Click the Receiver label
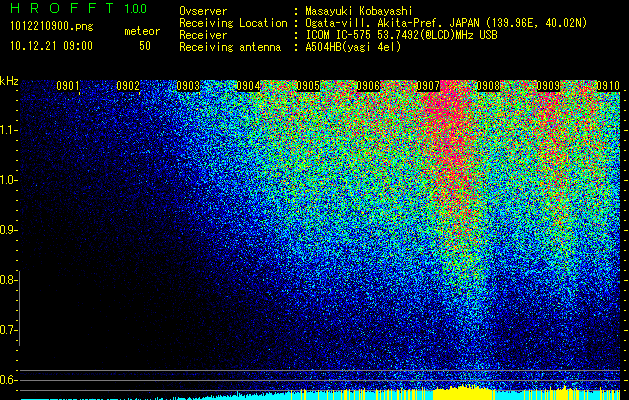The image size is (629, 400). coord(203,35)
